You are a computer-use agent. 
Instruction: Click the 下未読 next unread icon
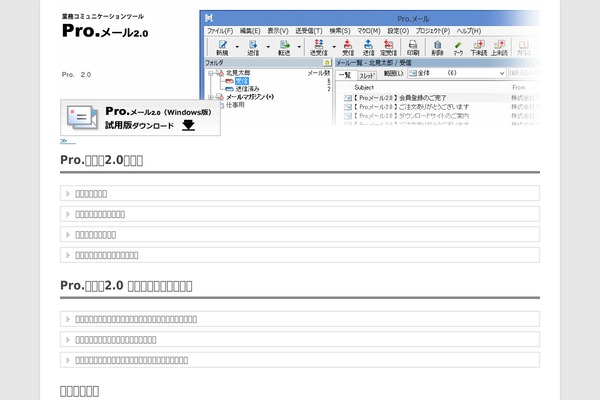tap(478, 48)
